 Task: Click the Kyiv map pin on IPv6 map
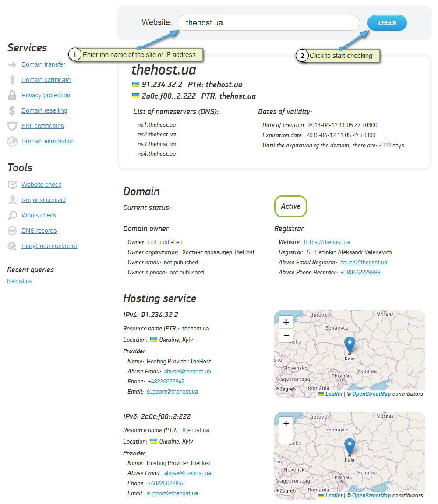350,447
